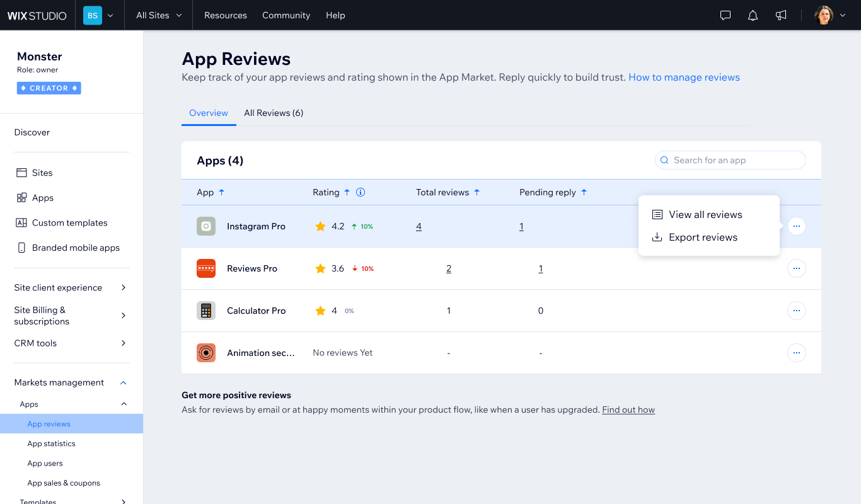Open more actions for Calculator Pro
Viewport: 861px width, 504px height.
797,311
